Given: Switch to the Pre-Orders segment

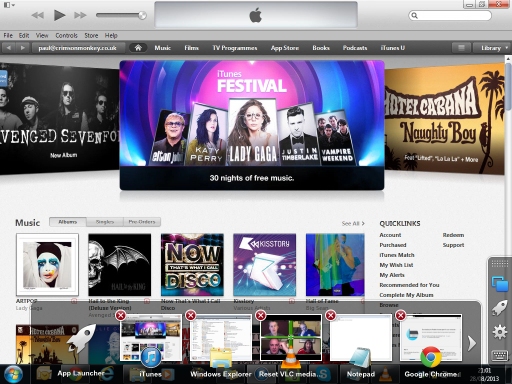Looking at the screenshot, I should pos(142,222).
